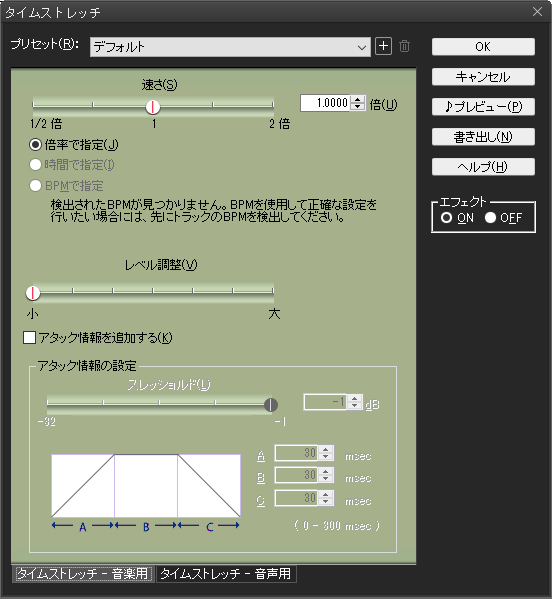552x599 pixels.
Task: Decrease speed multiplier with down arrow
Action: tap(358, 107)
